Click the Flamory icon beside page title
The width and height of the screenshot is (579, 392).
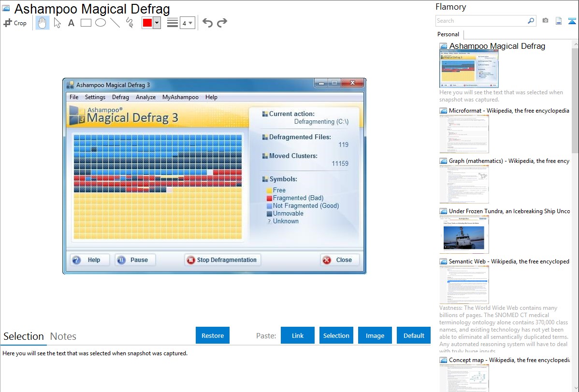pyautogui.click(x=6, y=9)
